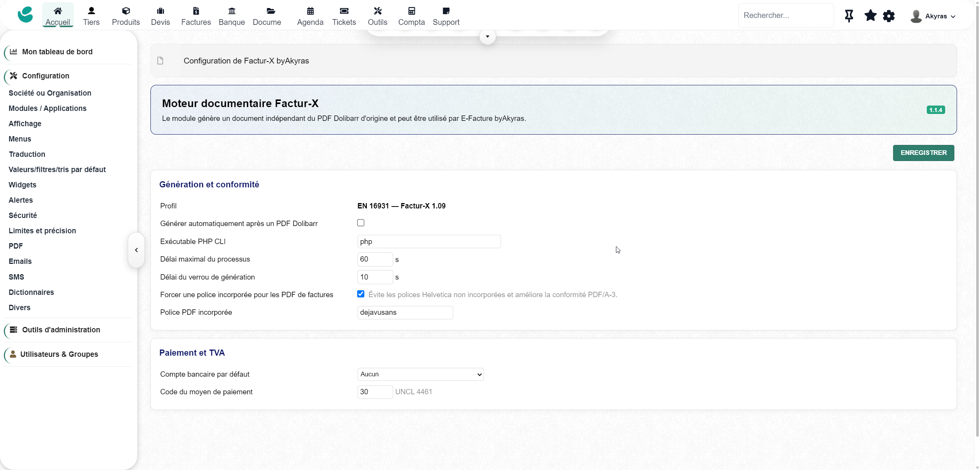Open Outils d'administration section
The width and height of the screenshot is (980, 470).
pos(61,330)
